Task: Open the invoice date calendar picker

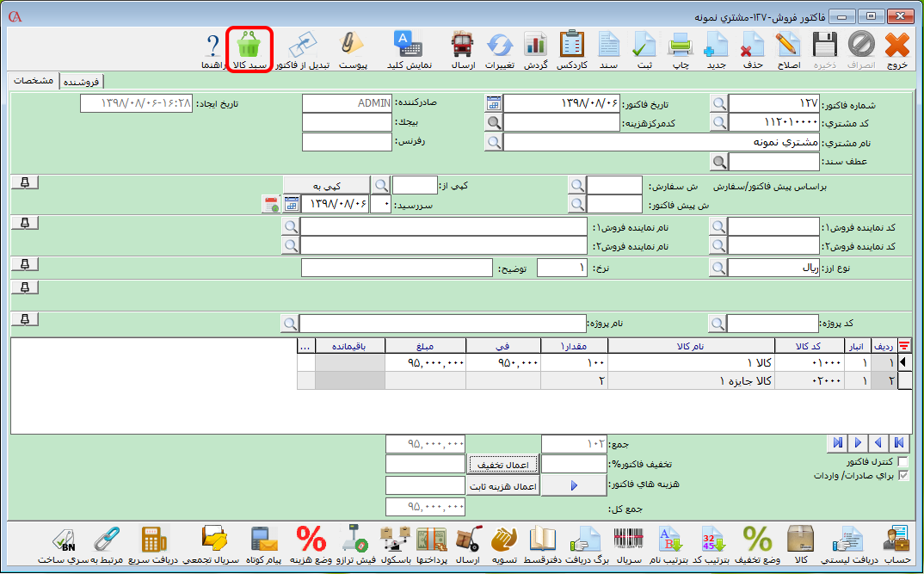Action: (x=493, y=103)
